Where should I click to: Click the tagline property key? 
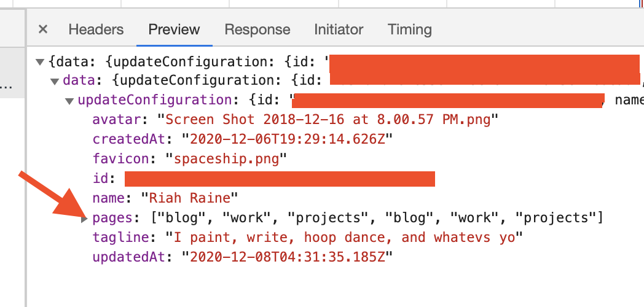pos(120,237)
